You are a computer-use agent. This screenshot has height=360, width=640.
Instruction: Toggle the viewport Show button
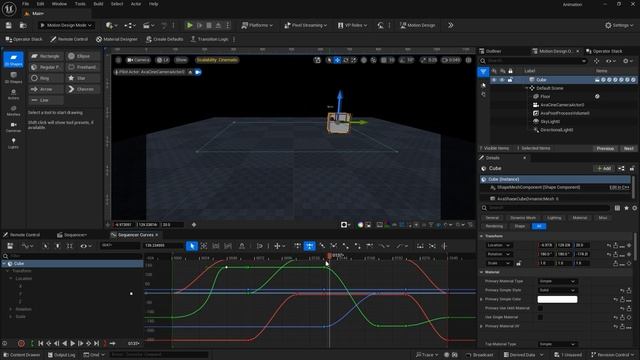(x=181, y=60)
